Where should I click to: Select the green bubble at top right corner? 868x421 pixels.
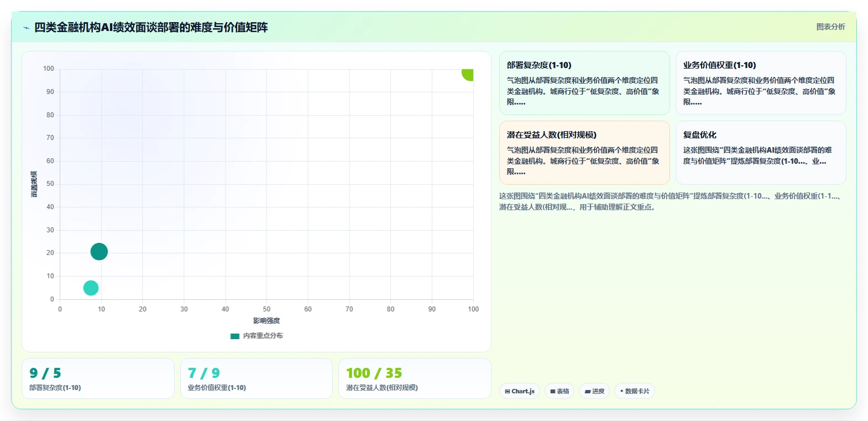point(468,74)
